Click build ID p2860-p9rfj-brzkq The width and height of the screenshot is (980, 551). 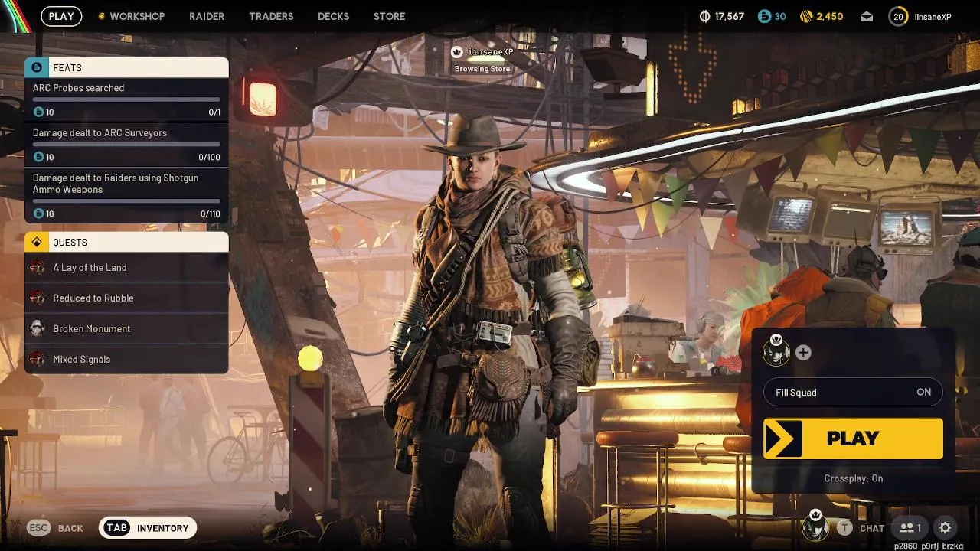pos(929,546)
